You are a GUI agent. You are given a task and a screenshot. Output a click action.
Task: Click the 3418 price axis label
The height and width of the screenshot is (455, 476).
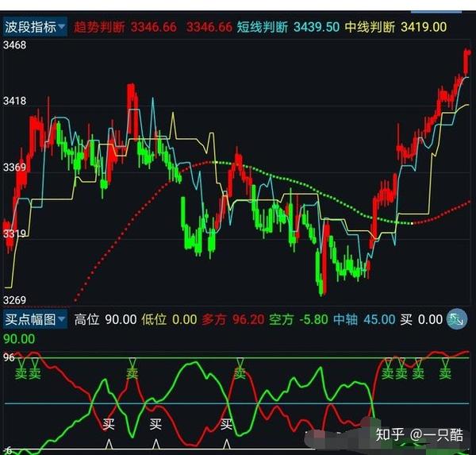pos(14,101)
